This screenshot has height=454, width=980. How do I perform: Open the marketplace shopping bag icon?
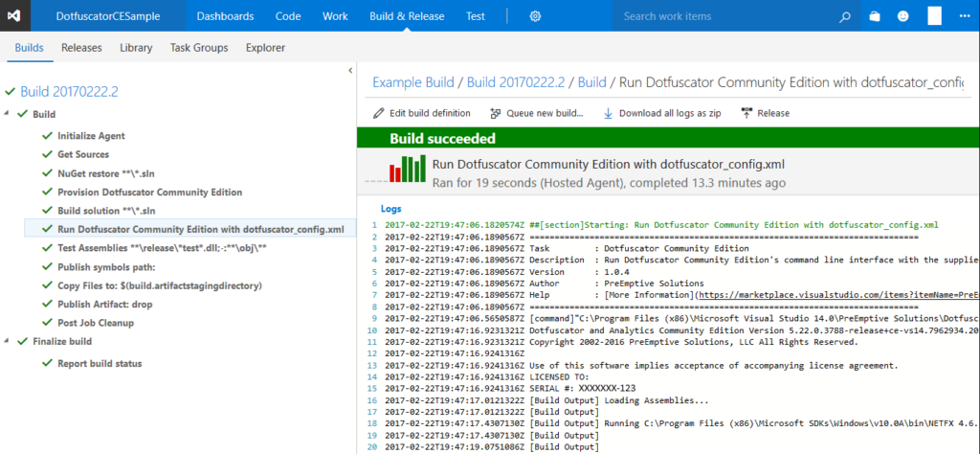875,16
